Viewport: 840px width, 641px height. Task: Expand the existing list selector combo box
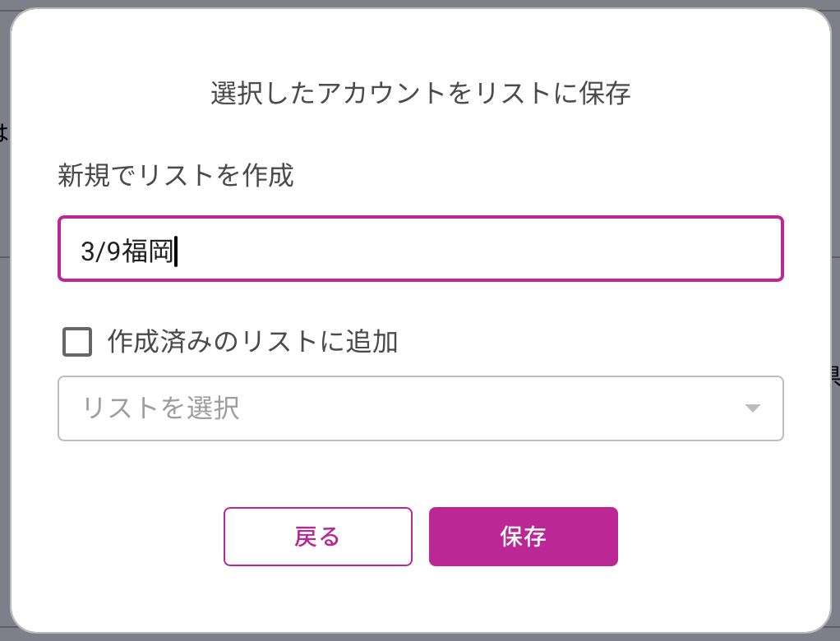pos(420,408)
